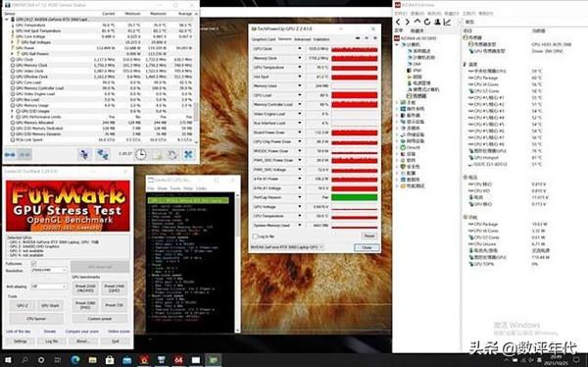The width and height of the screenshot is (588, 367).
Task: Open Mail app from taskbar
Action: click(127, 360)
